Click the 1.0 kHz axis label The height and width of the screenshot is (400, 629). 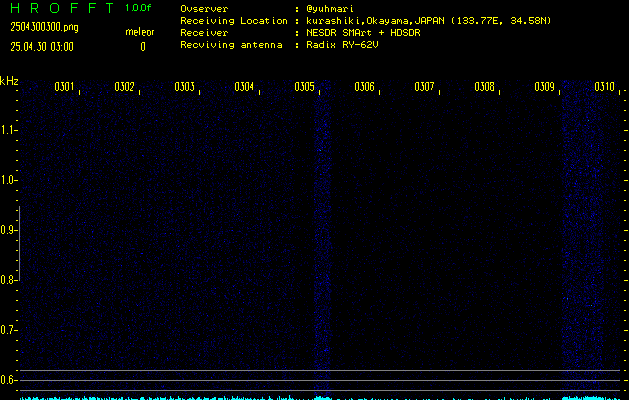coord(7,180)
